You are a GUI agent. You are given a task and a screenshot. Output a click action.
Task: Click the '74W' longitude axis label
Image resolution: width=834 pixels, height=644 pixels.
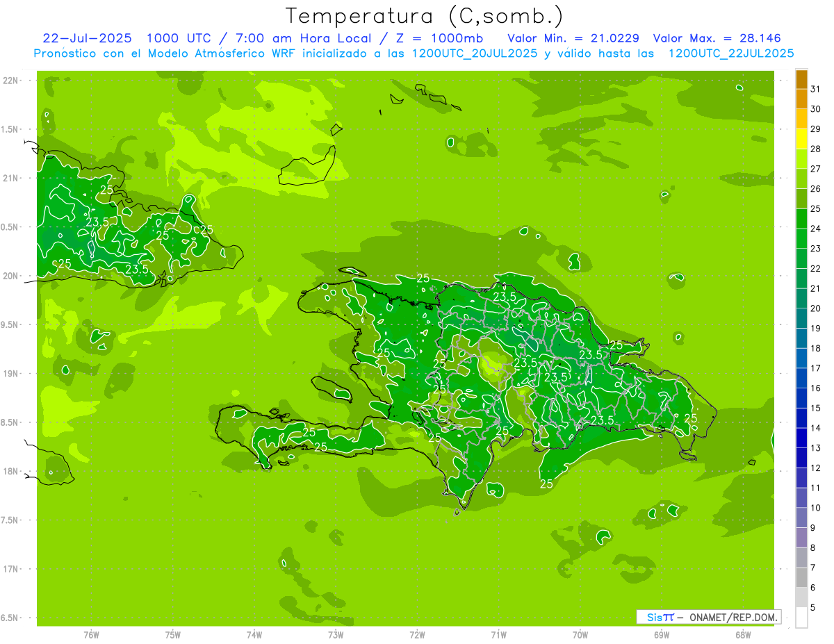point(254,636)
